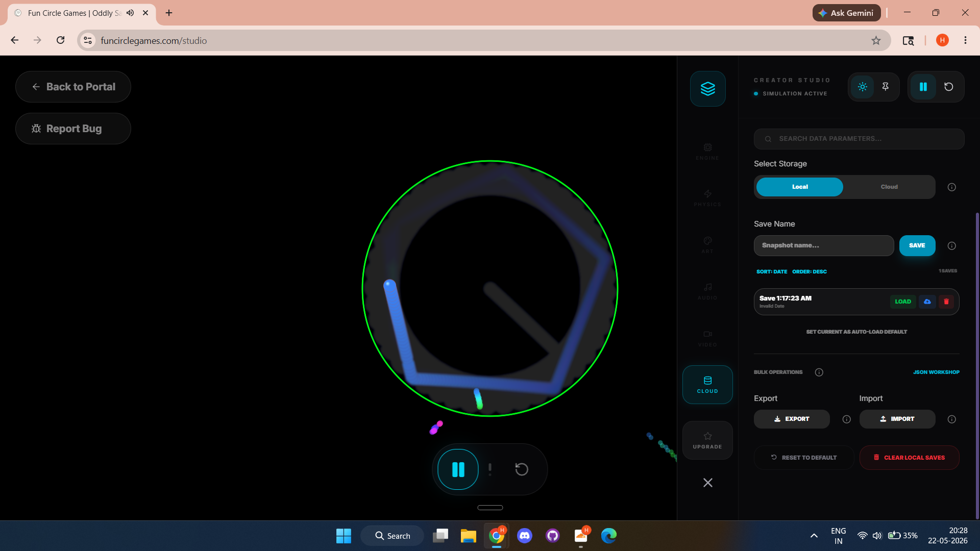Click the exclamation mark in bottom controls
980x551 pixels.
490,469
